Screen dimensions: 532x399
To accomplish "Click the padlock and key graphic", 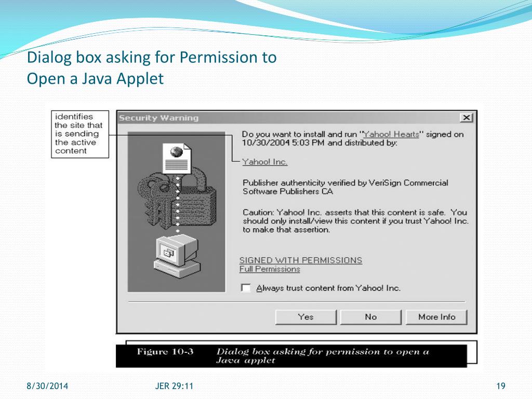I will tap(177, 198).
